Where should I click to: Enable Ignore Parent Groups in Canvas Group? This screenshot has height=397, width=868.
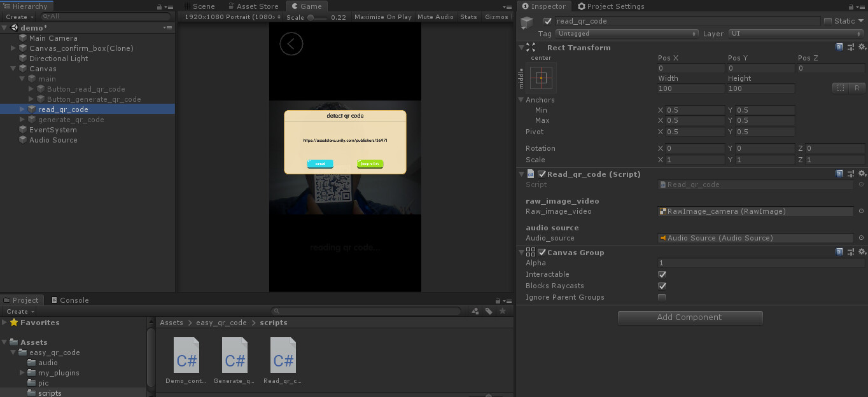click(x=662, y=297)
